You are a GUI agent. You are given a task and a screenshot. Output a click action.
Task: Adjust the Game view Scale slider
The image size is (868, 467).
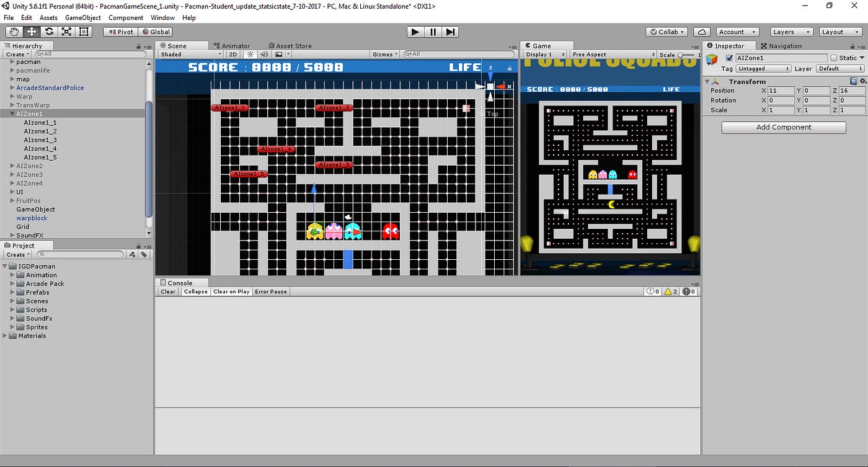[x=682, y=54]
